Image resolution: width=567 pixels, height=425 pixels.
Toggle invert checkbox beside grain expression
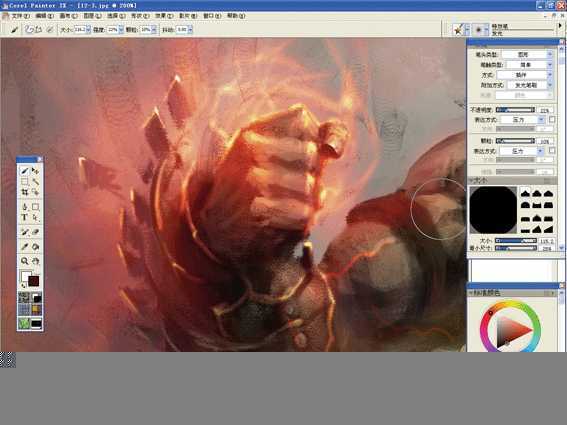click(552, 150)
